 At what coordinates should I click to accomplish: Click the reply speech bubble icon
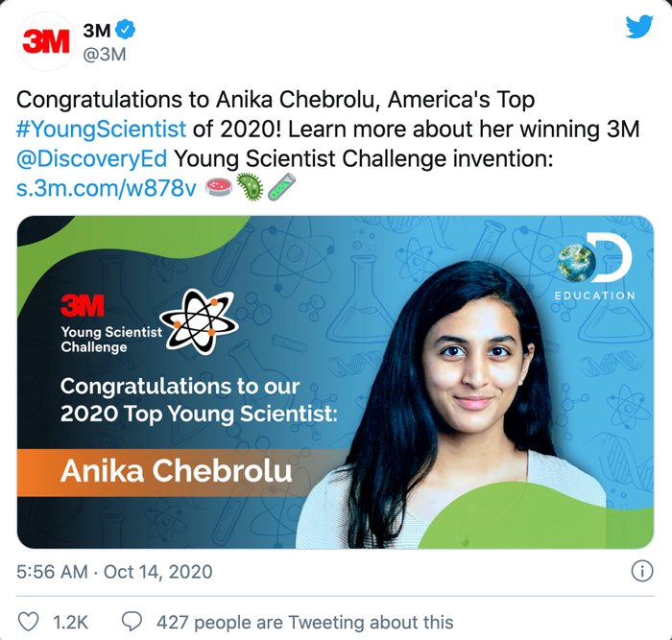pyautogui.click(x=132, y=622)
